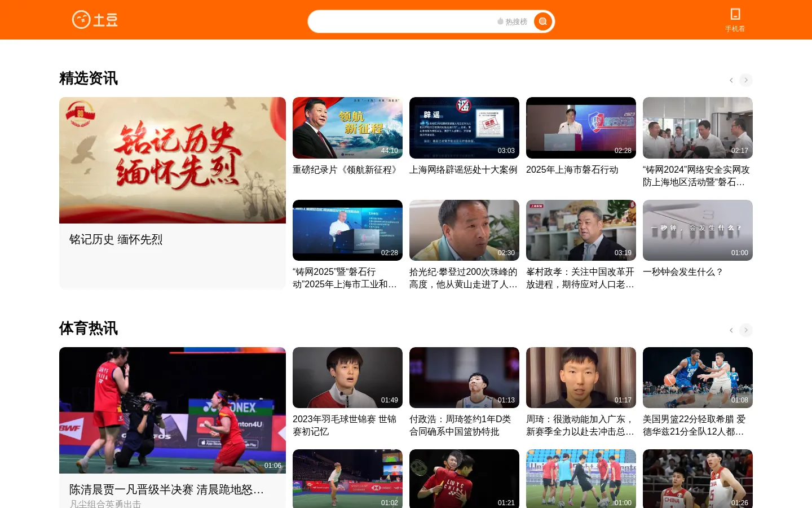Play the 磐石行动 02:28 speaker thumbnail

581,128
